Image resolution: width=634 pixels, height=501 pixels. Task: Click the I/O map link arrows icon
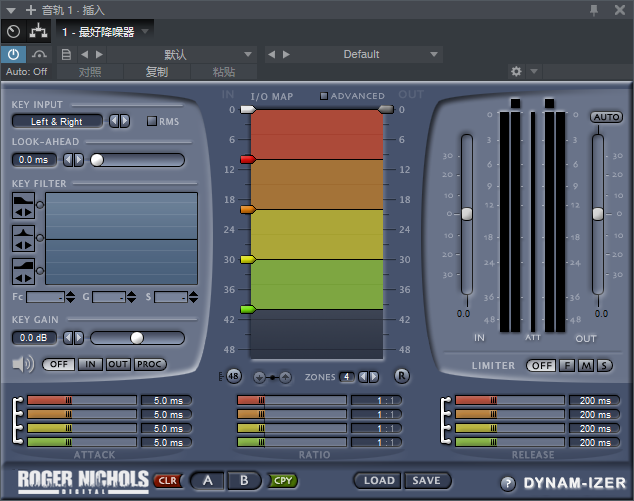click(272, 377)
